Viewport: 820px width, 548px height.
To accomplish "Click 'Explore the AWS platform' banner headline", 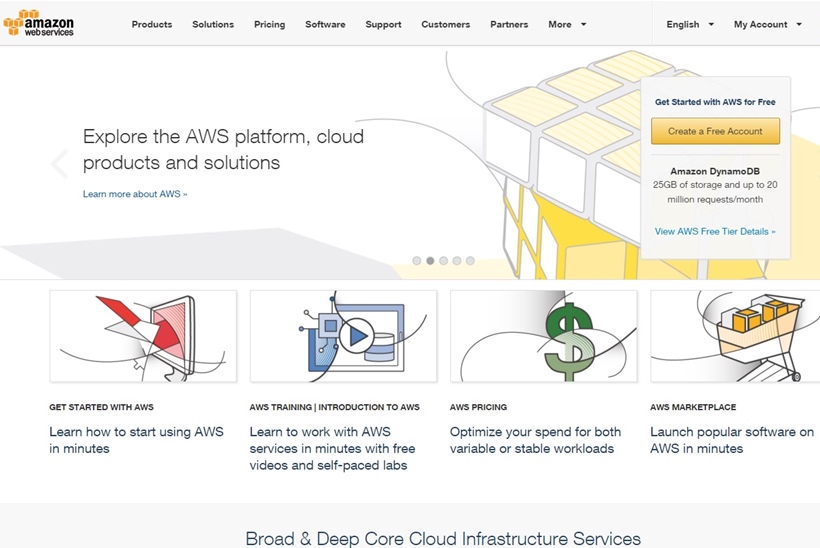I will tap(223, 150).
